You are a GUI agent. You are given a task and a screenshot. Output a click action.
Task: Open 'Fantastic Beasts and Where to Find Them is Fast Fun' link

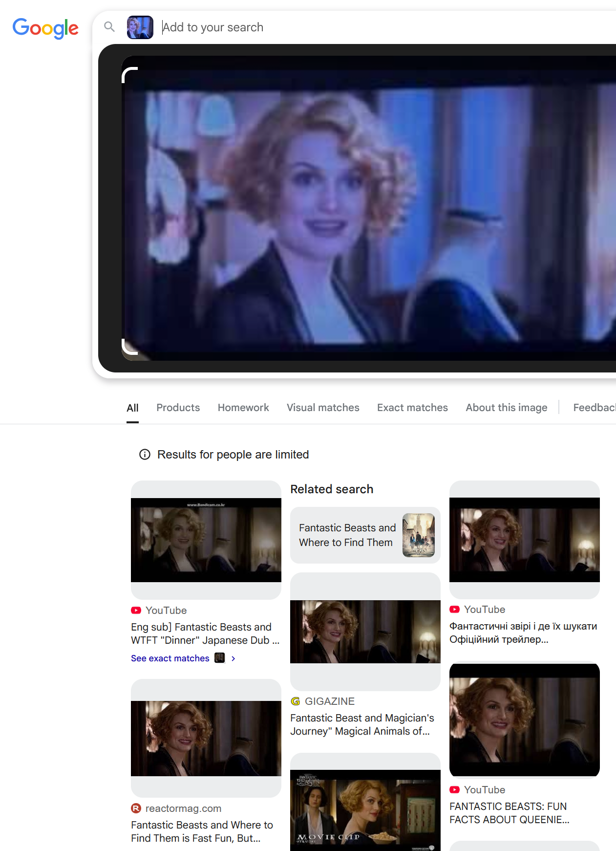point(202,831)
